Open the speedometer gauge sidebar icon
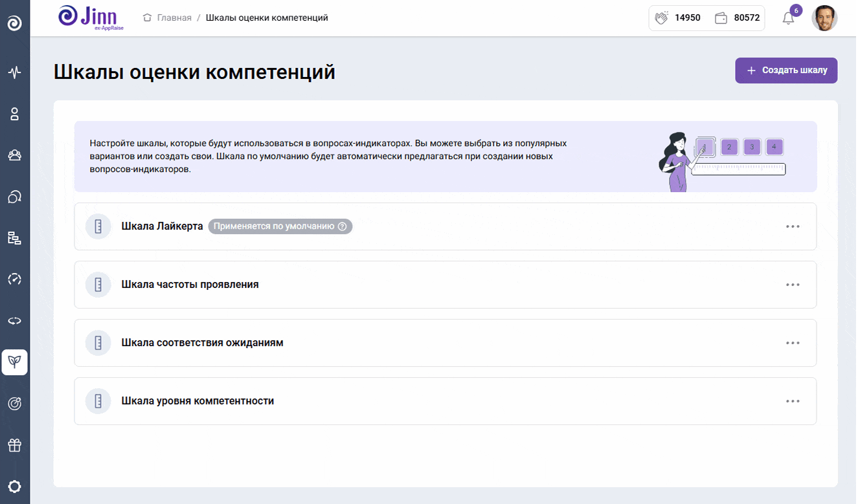This screenshot has height=504, width=858. tap(14, 279)
